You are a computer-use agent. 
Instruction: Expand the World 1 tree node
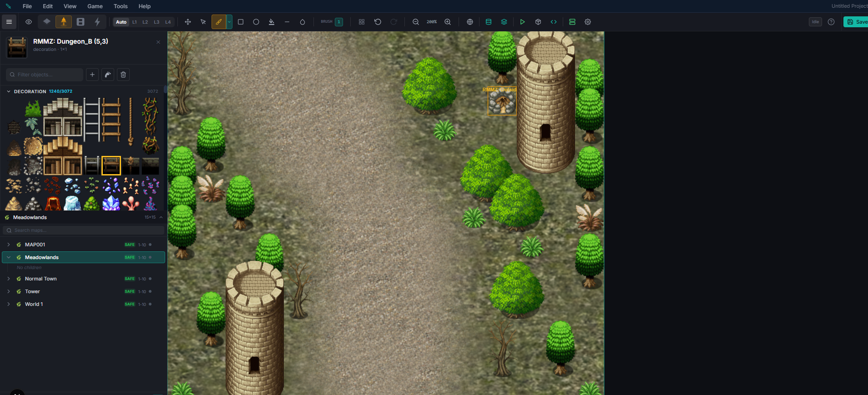[x=8, y=304]
